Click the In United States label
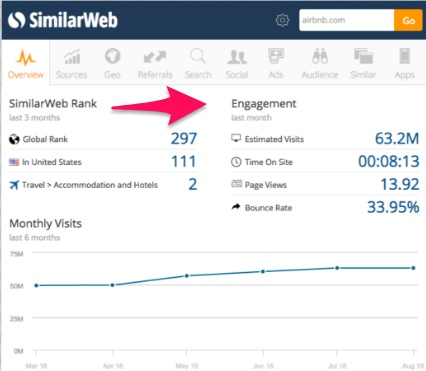 click(x=52, y=162)
